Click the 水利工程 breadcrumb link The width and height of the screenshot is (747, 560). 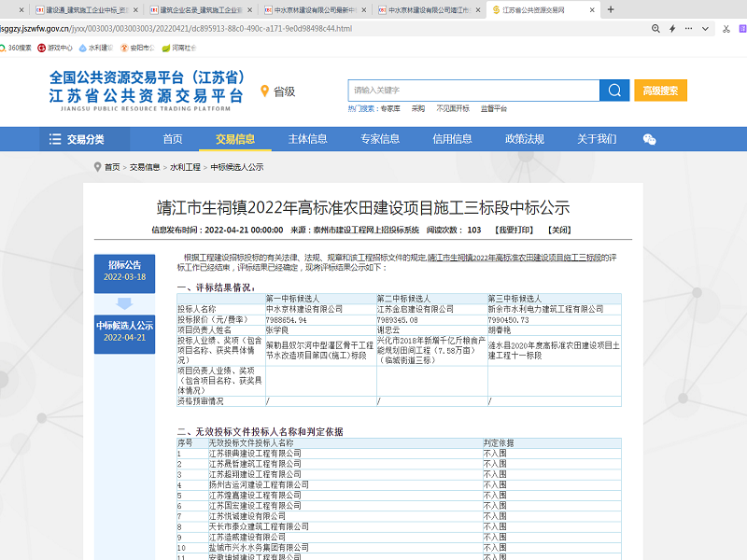point(185,167)
